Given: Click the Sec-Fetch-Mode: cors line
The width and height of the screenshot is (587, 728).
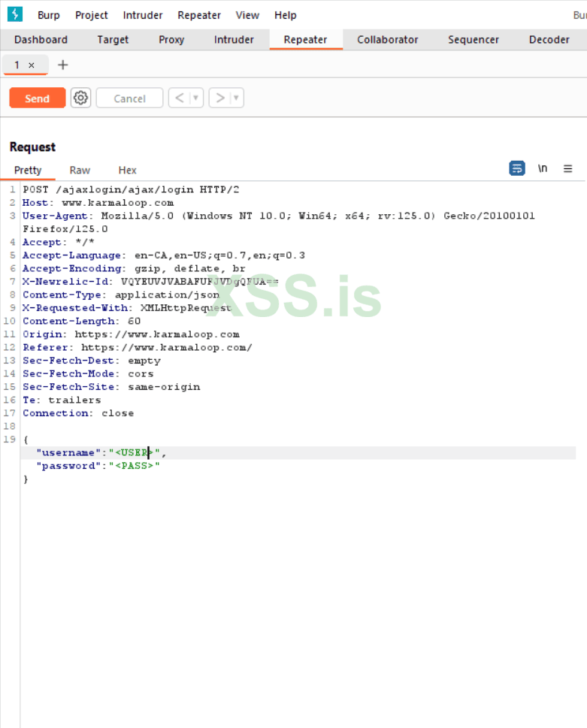Looking at the screenshot, I should click(88, 373).
